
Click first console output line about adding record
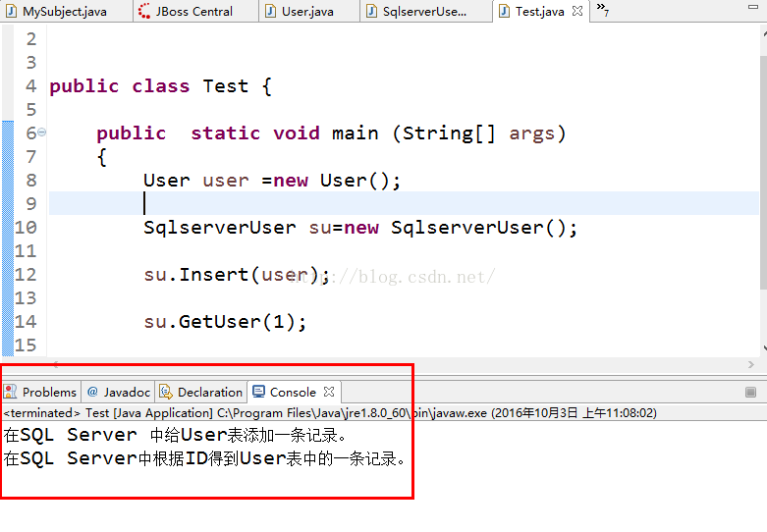coord(176,435)
